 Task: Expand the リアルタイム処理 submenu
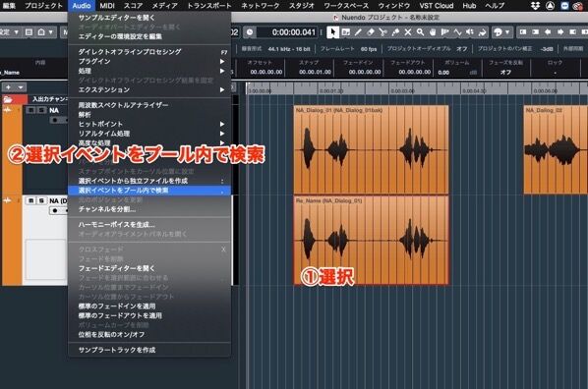click(222, 134)
